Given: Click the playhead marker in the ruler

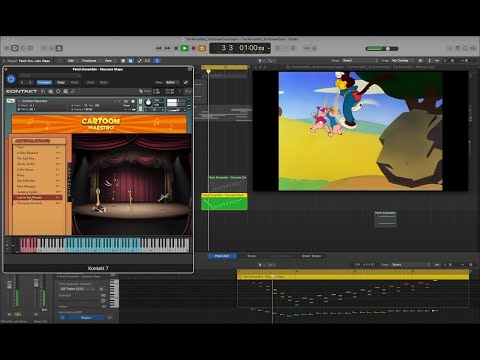Looking at the screenshot, I should 209,71.
